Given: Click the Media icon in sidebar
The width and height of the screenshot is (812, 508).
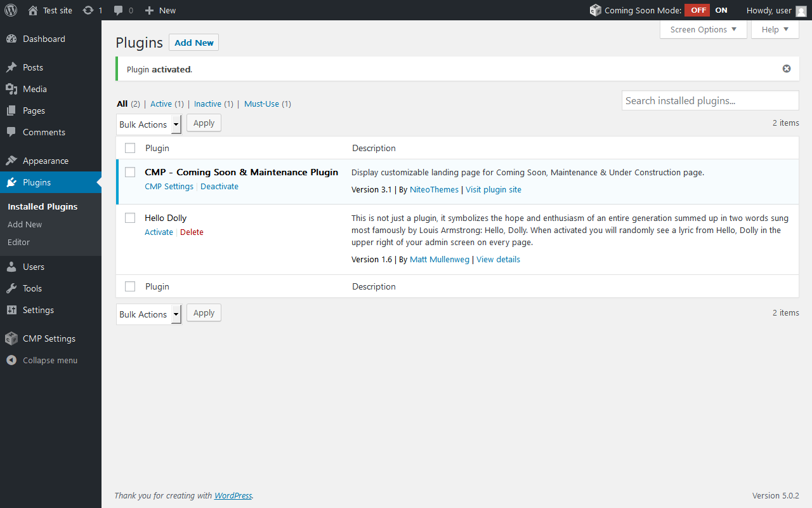Looking at the screenshot, I should 11,89.
